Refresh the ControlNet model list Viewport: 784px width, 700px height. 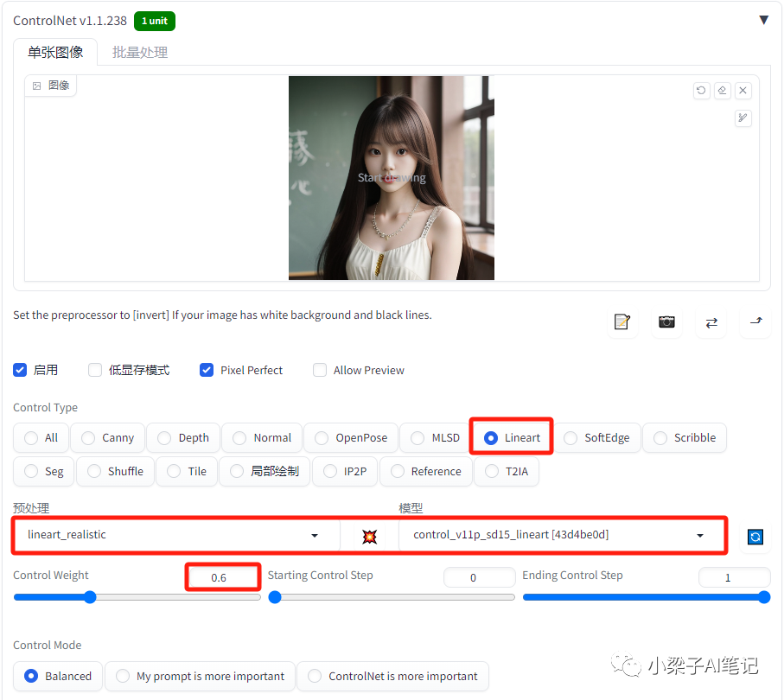click(x=755, y=537)
